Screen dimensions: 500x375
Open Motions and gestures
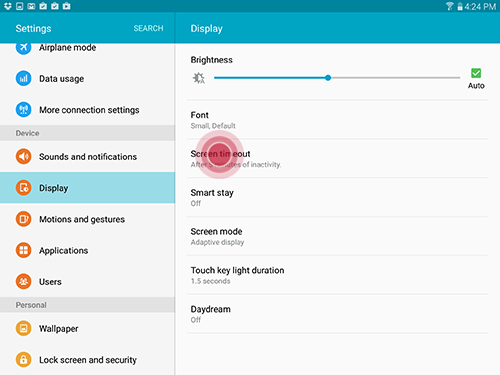click(x=87, y=219)
